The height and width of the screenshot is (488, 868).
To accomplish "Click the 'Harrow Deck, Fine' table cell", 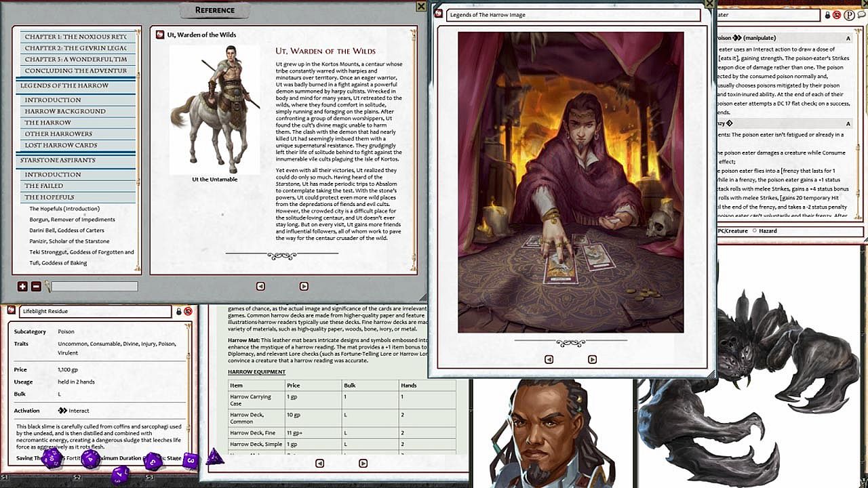I will coord(256,432).
